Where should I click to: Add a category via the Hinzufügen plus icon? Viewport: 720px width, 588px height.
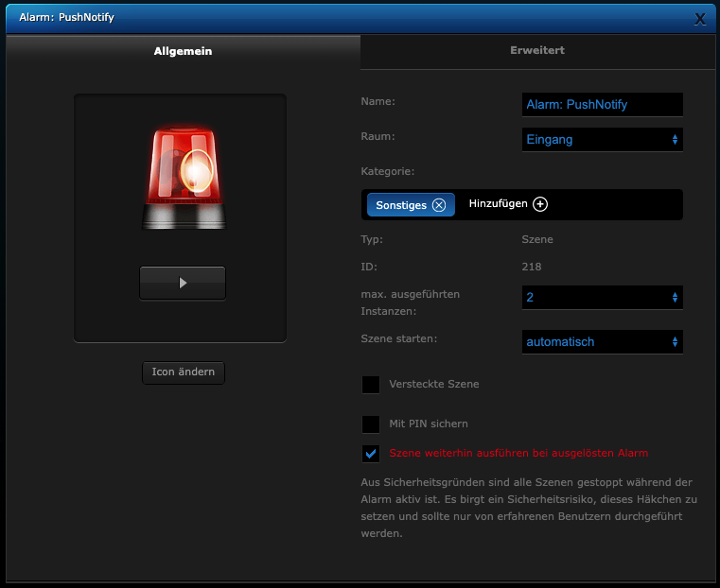click(x=540, y=204)
